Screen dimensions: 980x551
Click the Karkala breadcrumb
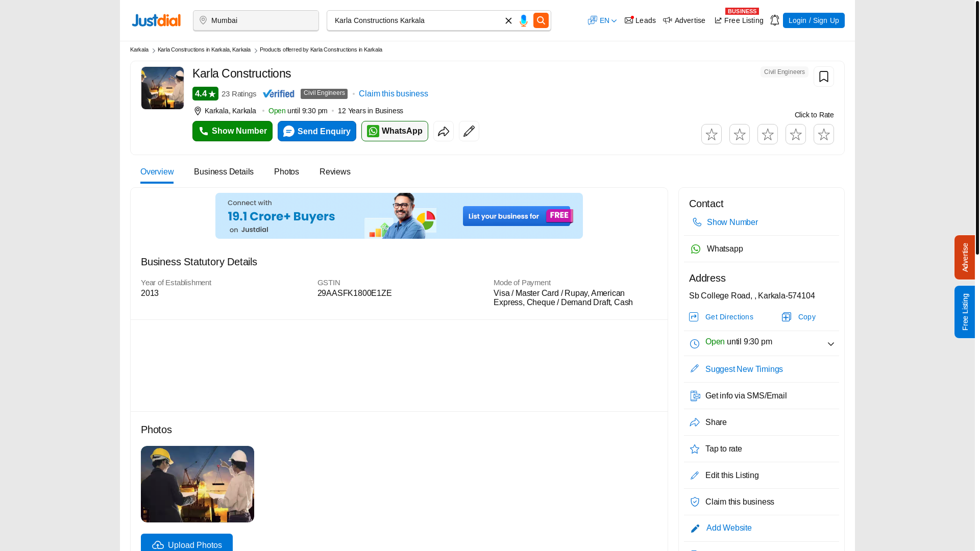[139, 49]
